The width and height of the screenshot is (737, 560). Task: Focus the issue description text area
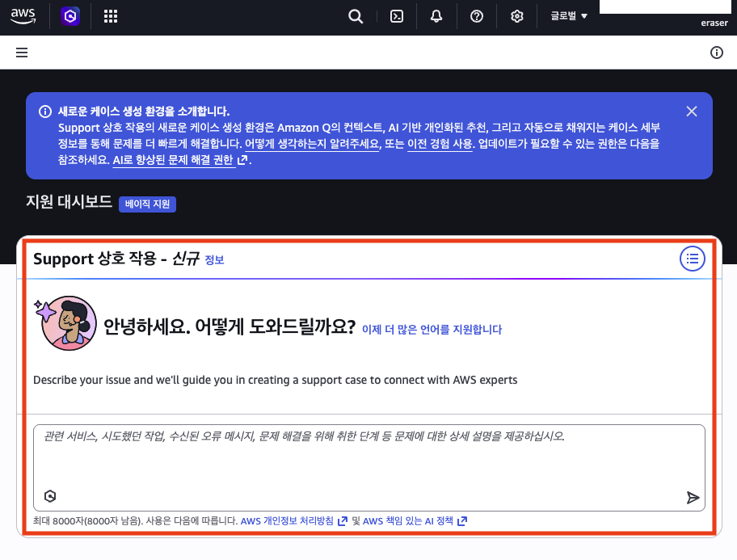tap(369, 467)
